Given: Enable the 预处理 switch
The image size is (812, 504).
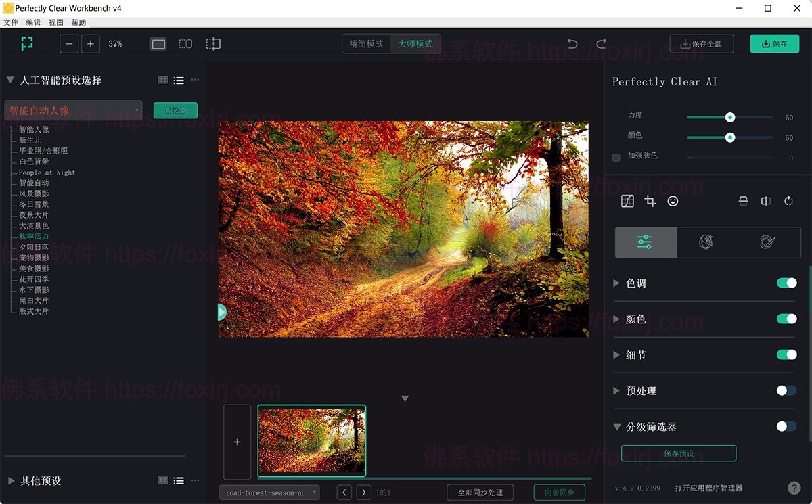Looking at the screenshot, I should click(786, 390).
